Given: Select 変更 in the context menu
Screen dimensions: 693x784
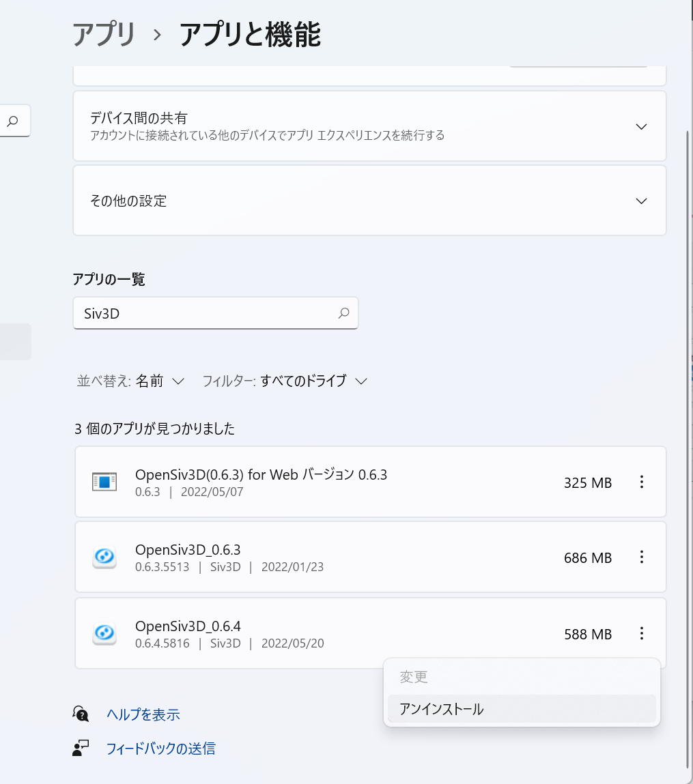Looking at the screenshot, I should 414,677.
